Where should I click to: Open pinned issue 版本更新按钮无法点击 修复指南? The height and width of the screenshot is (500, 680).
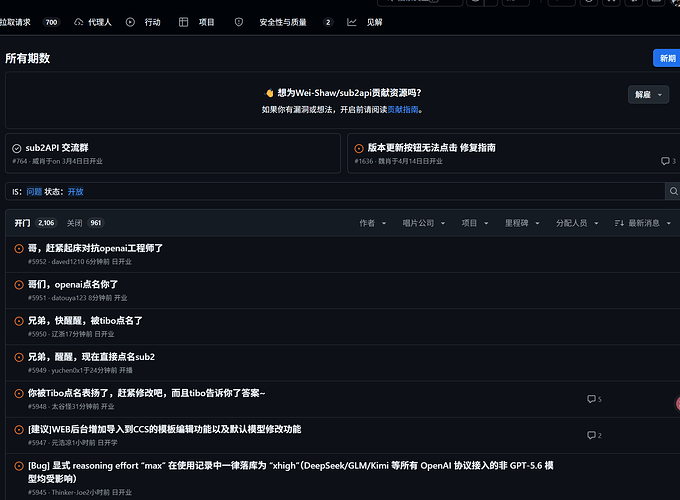tap(432, 148)
